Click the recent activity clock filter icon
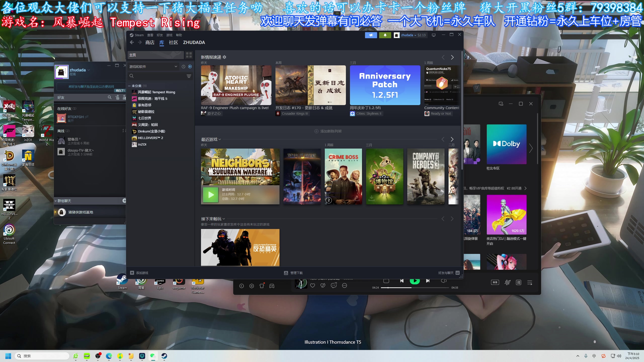Screen dimensions: 644x362 pyautogui.click(x=183, y=67)
